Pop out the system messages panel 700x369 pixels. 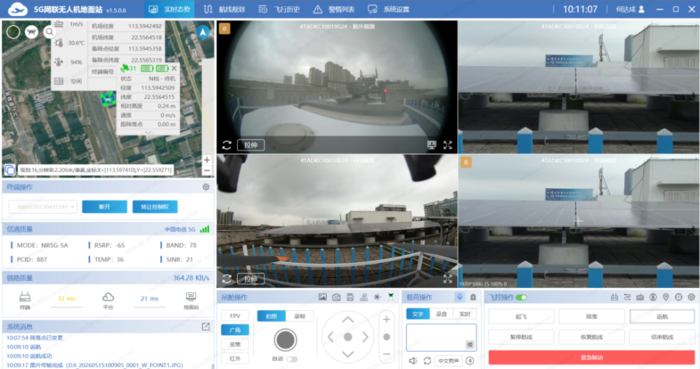click(206, 327)
